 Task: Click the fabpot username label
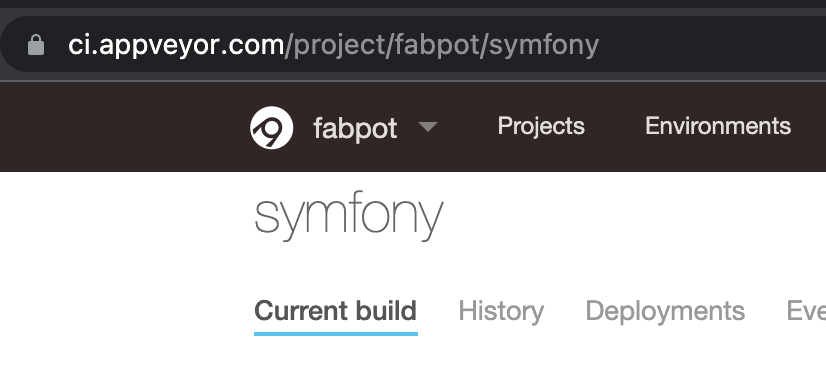[355, 128]
